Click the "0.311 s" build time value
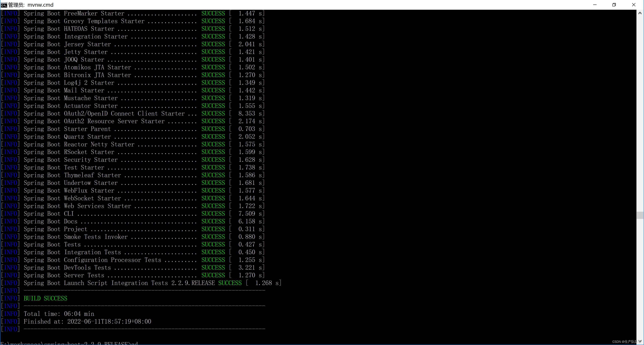 coord(250,229)
